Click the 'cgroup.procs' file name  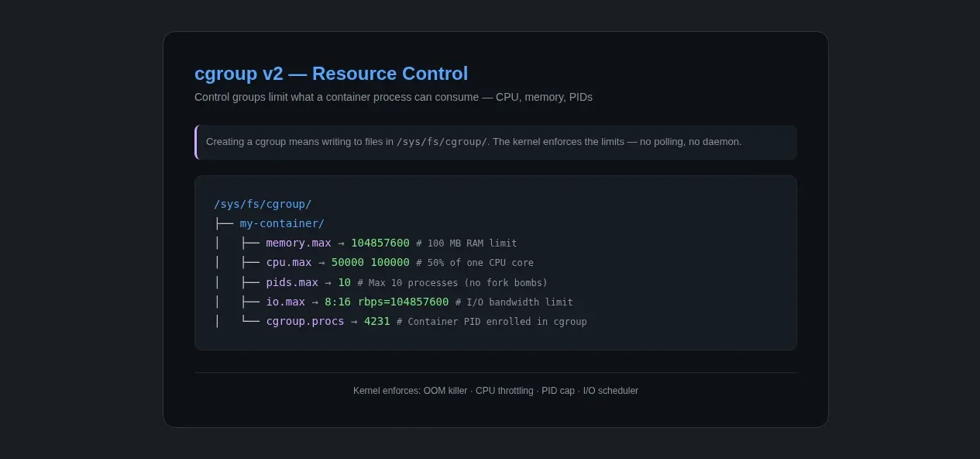[x=305, y=321]
